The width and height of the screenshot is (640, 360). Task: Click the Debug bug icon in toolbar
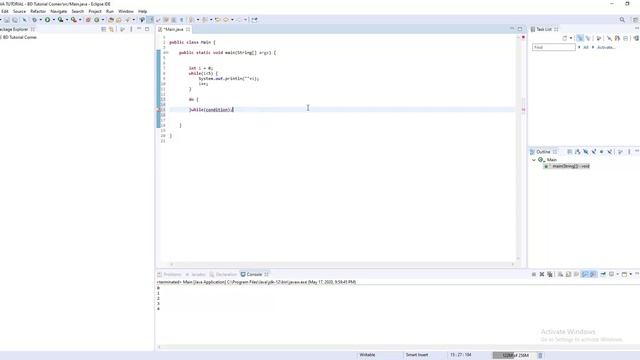click(x=34, y=20)
